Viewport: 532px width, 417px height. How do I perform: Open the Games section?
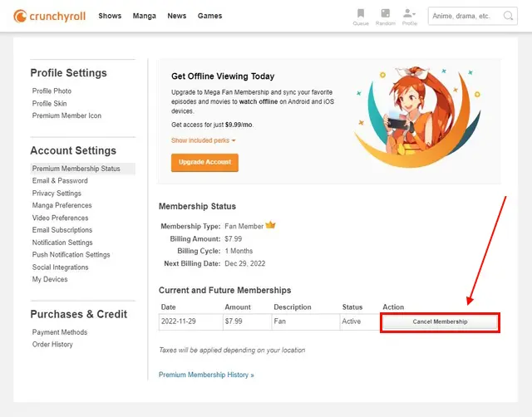[209, 16]
